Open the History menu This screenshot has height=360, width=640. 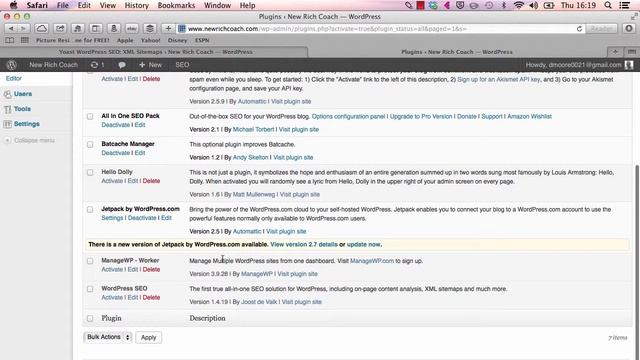click(136, 5)
